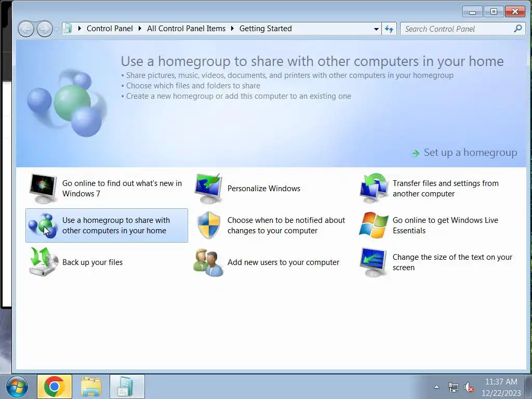Viewport: 532px width, 399px height.
Task: Click the shield icon for notification settings
Action: 208,225
